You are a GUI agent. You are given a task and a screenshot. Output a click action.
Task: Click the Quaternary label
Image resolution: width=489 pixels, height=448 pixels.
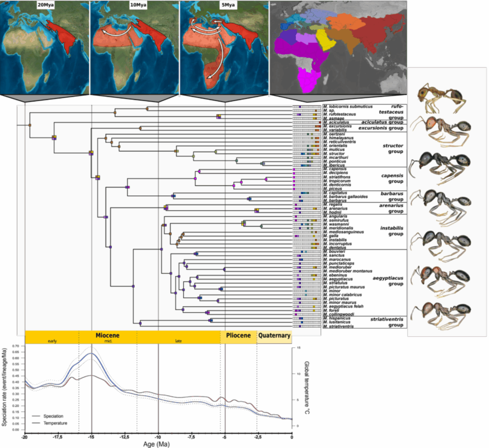tap(274, 336)
